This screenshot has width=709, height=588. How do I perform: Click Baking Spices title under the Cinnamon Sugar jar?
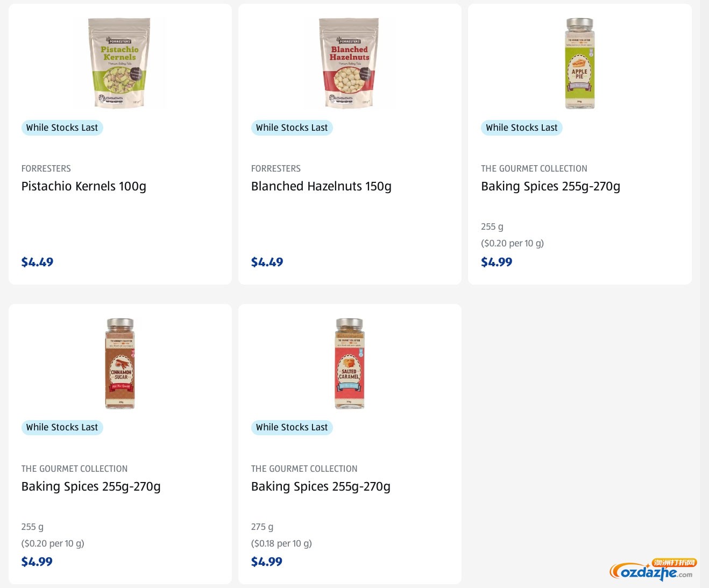[x=91, y=486]
